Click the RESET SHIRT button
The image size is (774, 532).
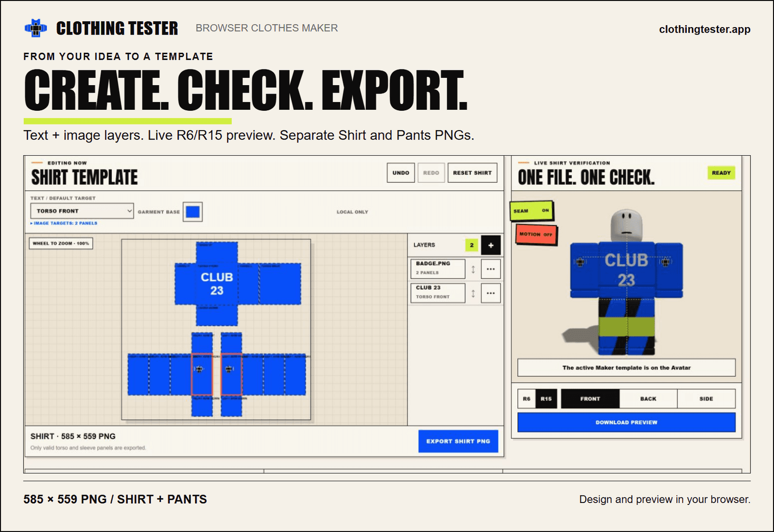472,173
